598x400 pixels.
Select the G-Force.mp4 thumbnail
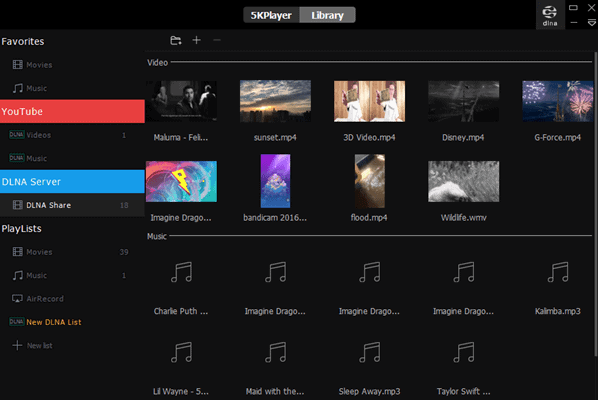point(558,101)
